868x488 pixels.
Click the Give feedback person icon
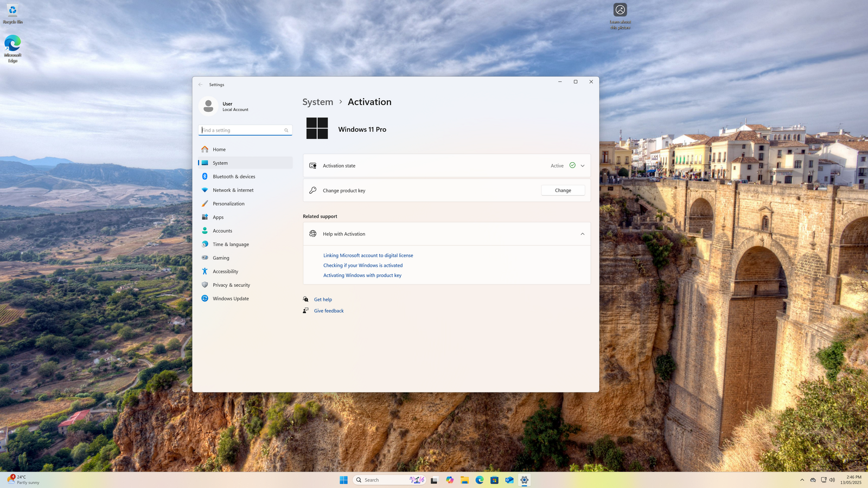point(306,311)
